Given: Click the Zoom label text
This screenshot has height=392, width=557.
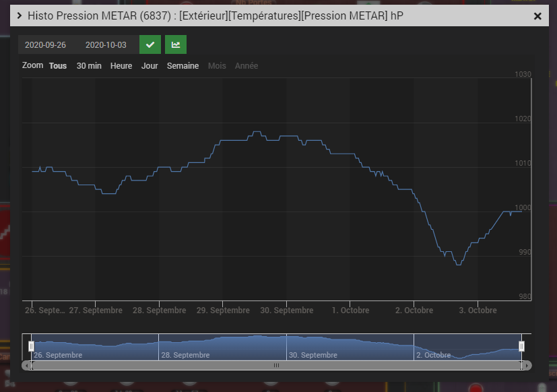Looking at the screenshot, I should point(33,65).
